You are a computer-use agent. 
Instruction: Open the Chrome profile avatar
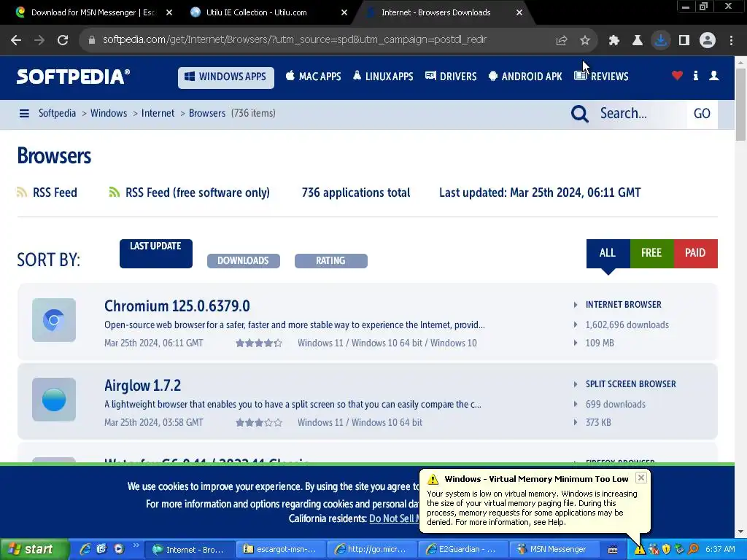click(708, 41)
